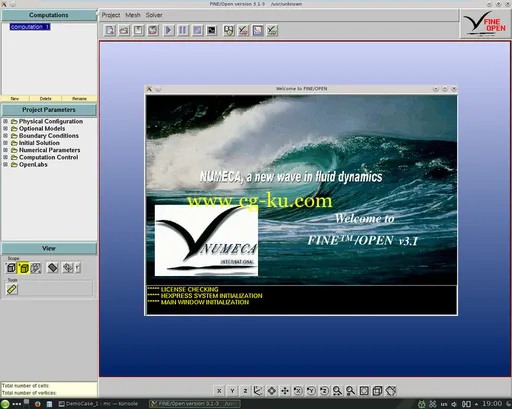Open the black convergence monitor icon
Screen dimensions: 512x409
click(x=212, y=30)
